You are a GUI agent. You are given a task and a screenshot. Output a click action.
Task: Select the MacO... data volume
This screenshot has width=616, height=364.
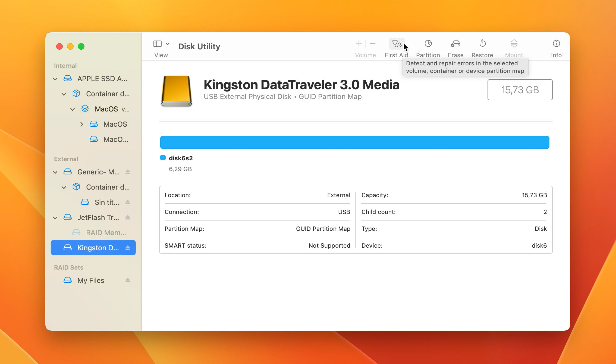coord(93,139)
